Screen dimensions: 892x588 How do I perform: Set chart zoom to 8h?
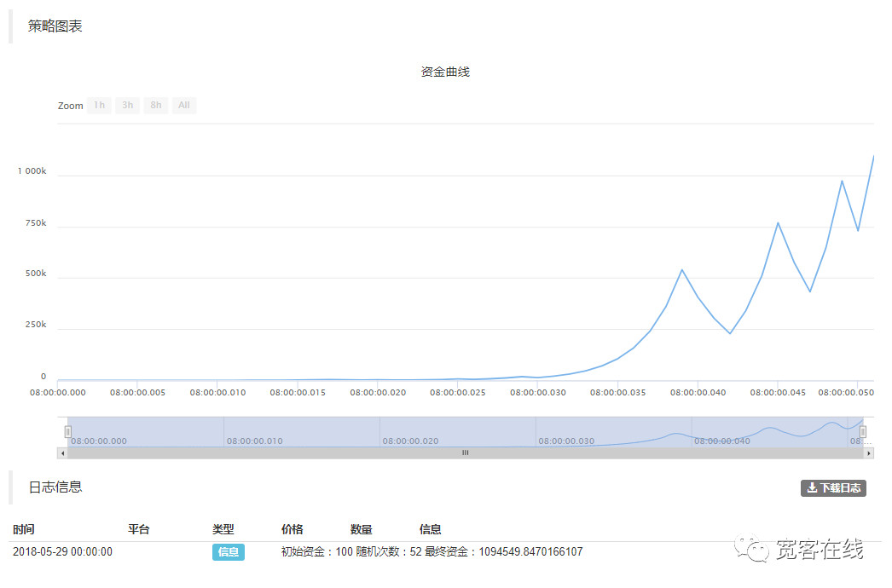(155, 106)
